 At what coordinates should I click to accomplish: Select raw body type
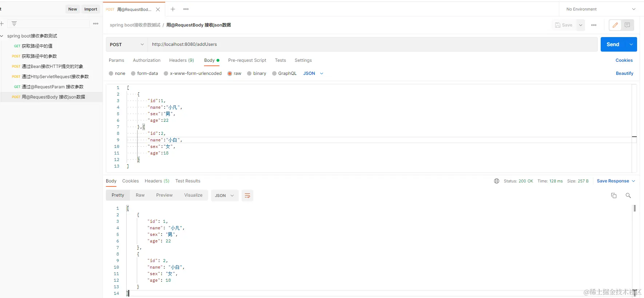click(234, 73)
